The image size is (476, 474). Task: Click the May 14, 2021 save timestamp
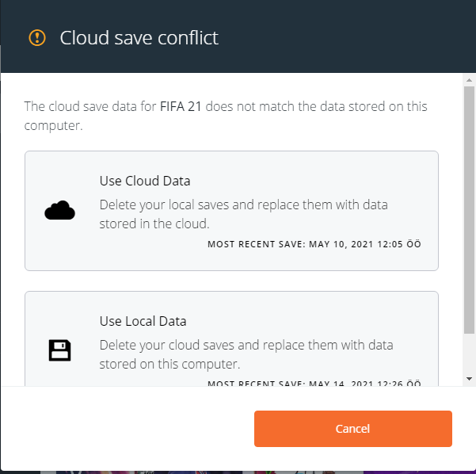(x=314, y=384)
